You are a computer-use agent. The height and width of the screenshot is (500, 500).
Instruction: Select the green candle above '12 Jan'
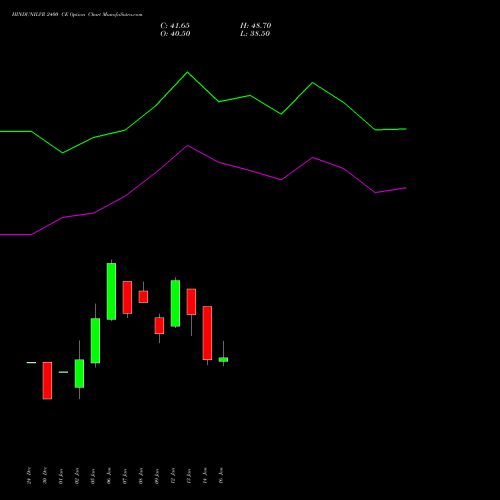click(x=175, y=303)
